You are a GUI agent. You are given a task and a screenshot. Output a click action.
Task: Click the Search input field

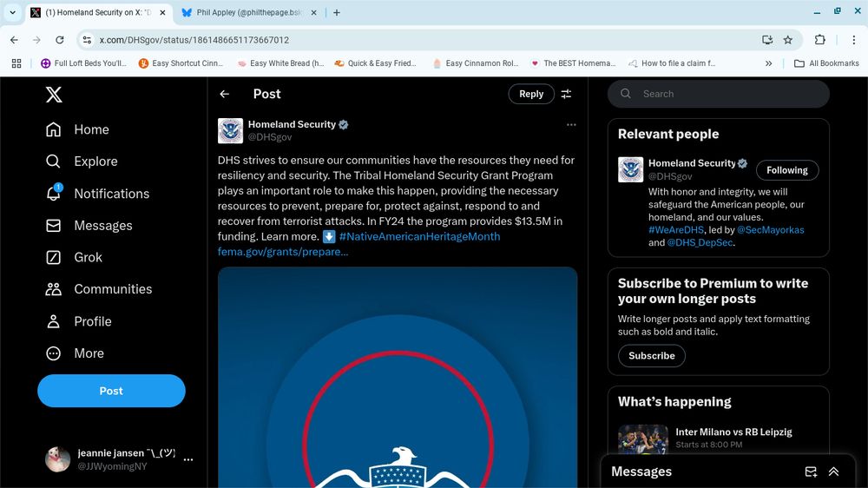pos(719,94)
